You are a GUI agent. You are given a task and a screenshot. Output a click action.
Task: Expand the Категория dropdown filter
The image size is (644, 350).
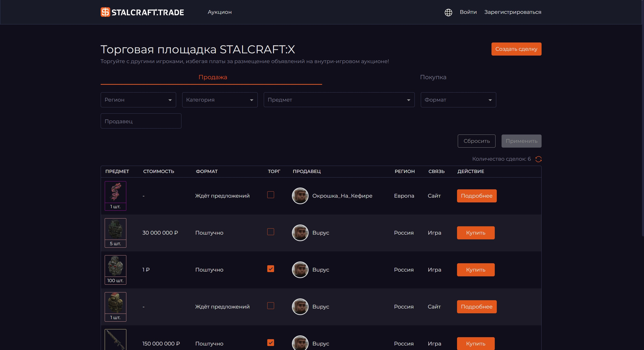pos(220,100)
